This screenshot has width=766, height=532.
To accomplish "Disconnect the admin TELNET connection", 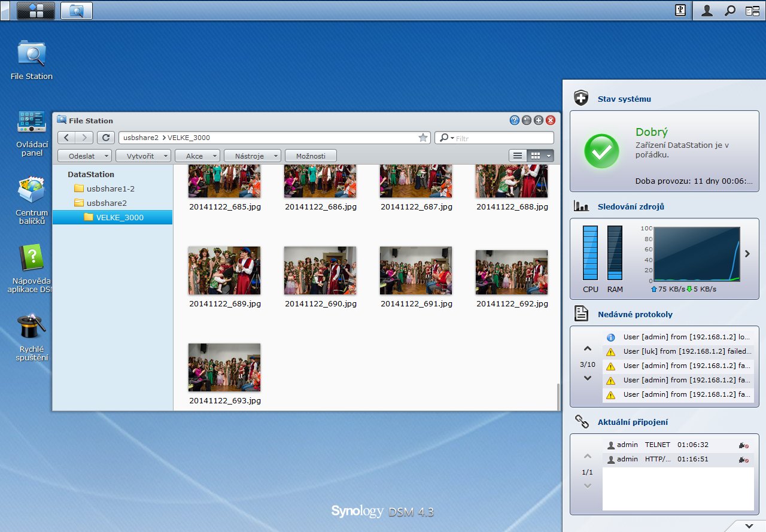I will click(x=743, y=445).
